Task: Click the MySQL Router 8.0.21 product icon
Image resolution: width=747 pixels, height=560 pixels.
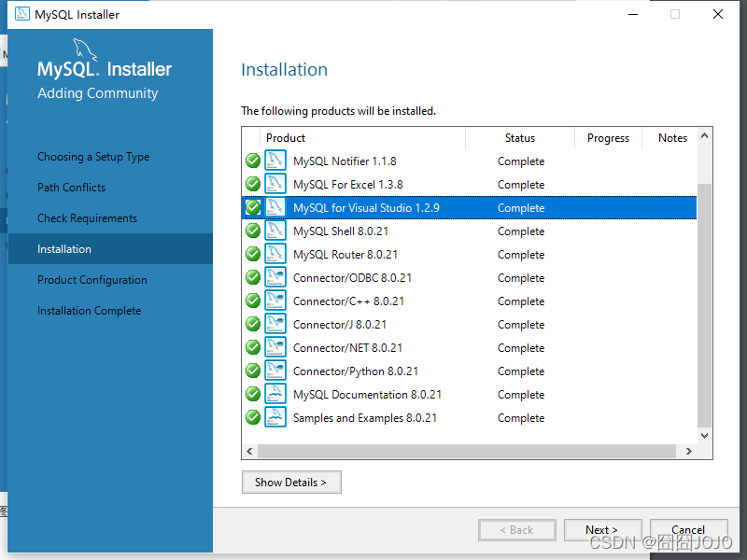Action: pos(275,254)
